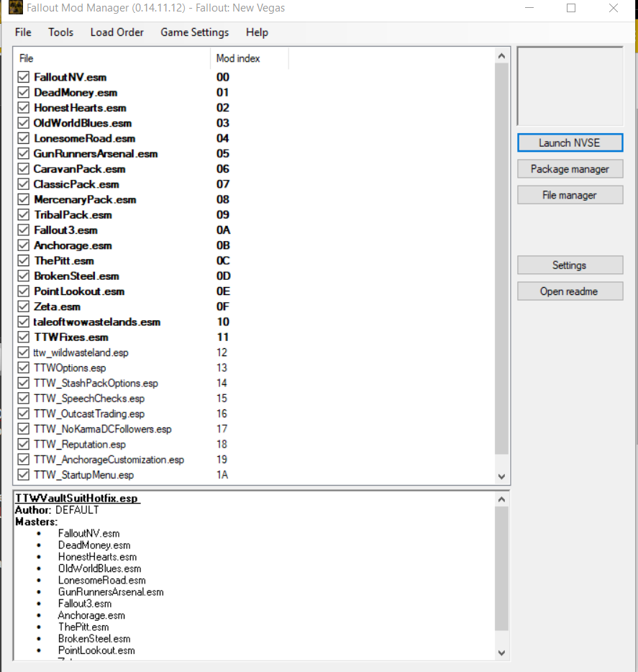Image resolution: width=638 pixels, height=672 pixels.
Task: Click the empty mod preview image box
Action: (x=570, y=86)
